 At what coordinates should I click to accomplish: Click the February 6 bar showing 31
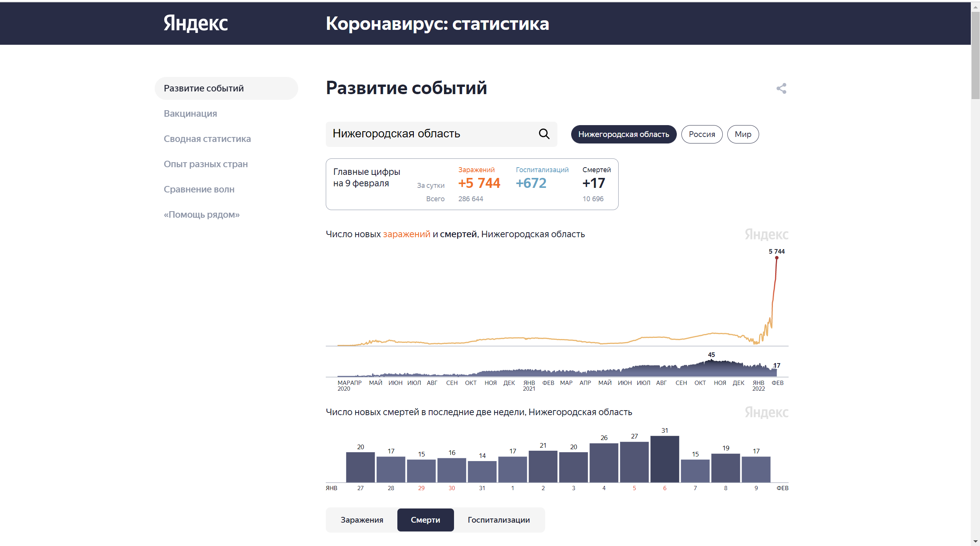[x=665, y=459]
